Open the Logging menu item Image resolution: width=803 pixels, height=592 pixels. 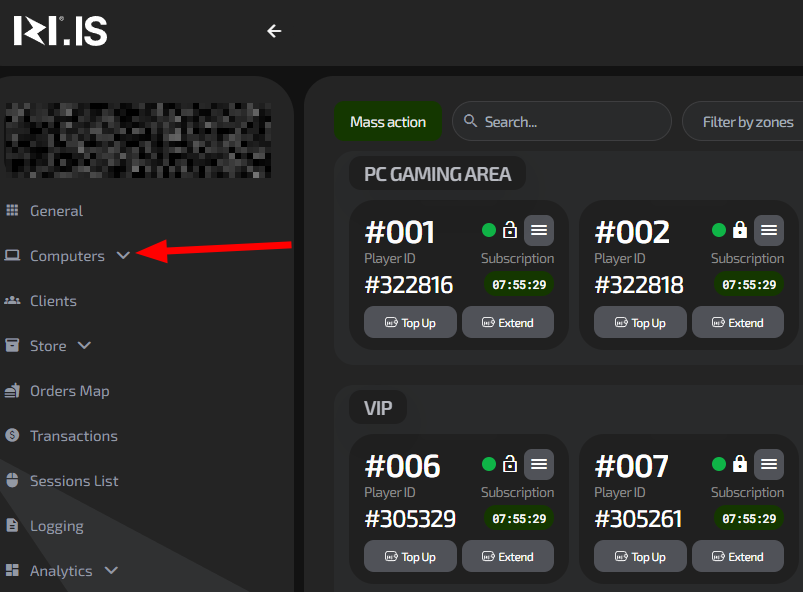point(56,526)
